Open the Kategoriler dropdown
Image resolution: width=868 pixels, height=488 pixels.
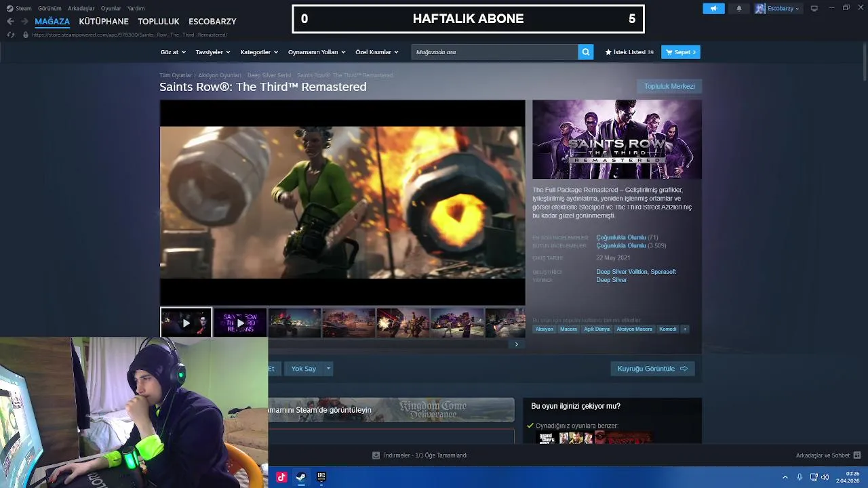pos(259,52)
